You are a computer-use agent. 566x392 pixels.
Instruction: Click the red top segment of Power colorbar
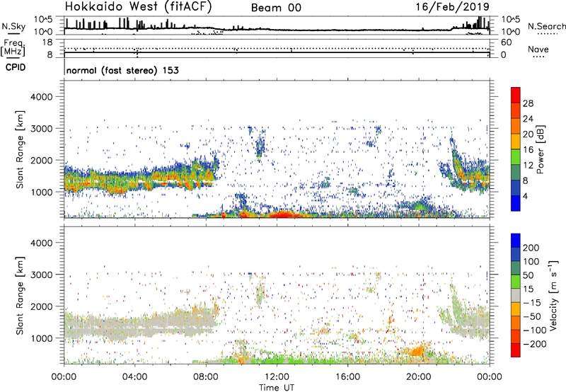point(516,95)
